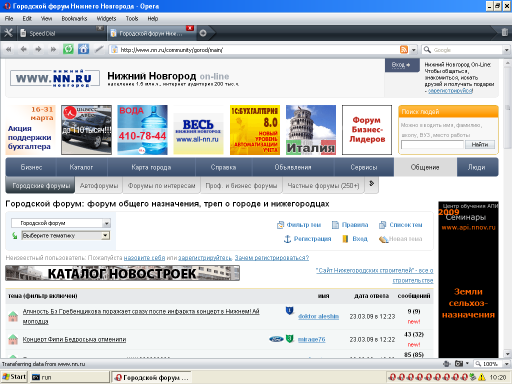Click the Найти search button
Screen dimensions: 512x384
pos(480,144)
